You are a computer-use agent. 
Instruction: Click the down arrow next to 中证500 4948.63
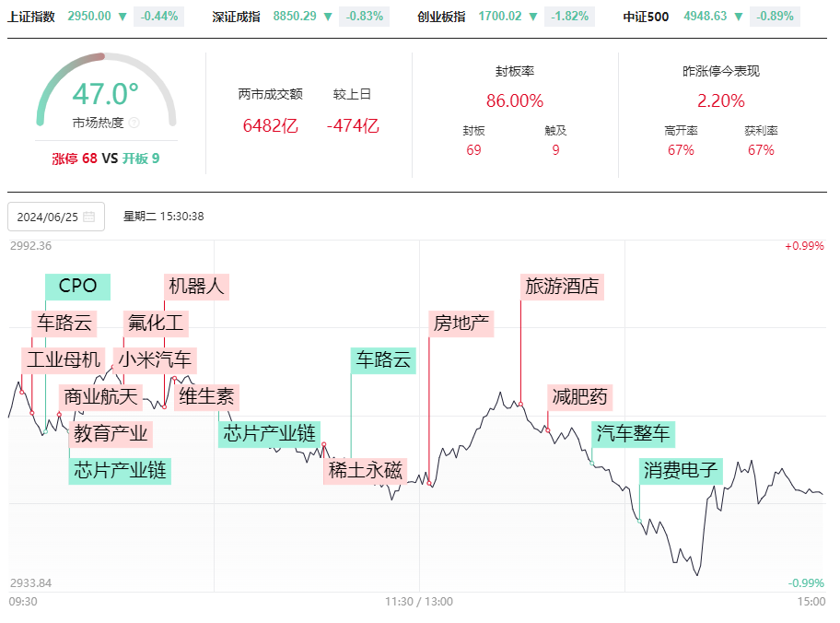pos(738,17)
